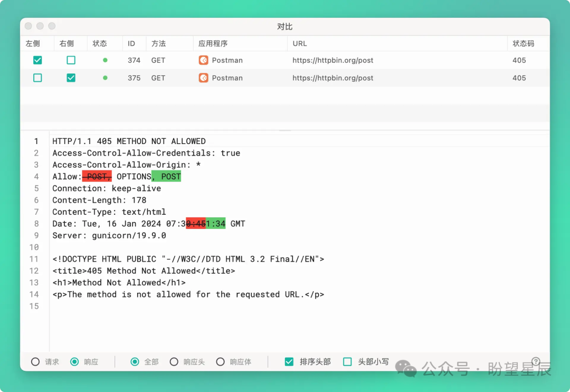
Task: Click the Postman icon in row 374
Action: click(204, 60)
